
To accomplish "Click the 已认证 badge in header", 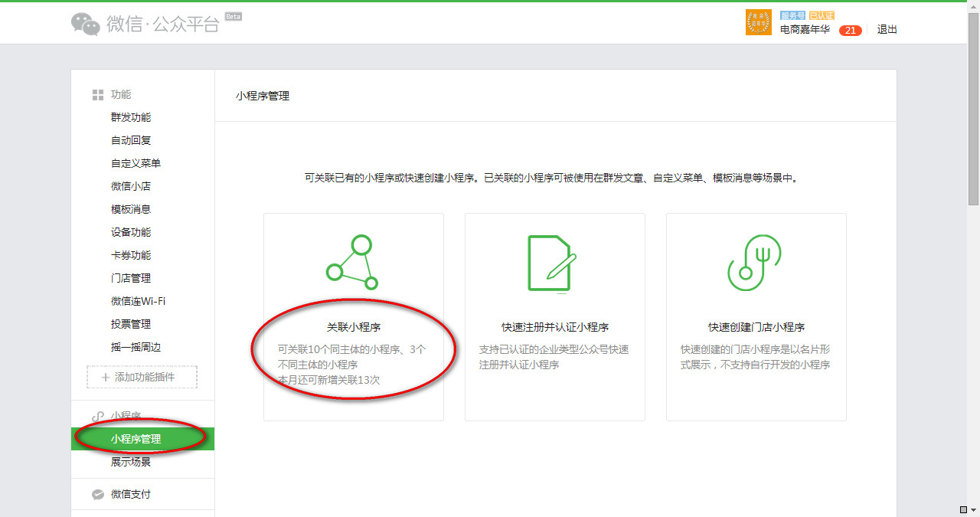I will pyautogui.click(x=822, y=15).
